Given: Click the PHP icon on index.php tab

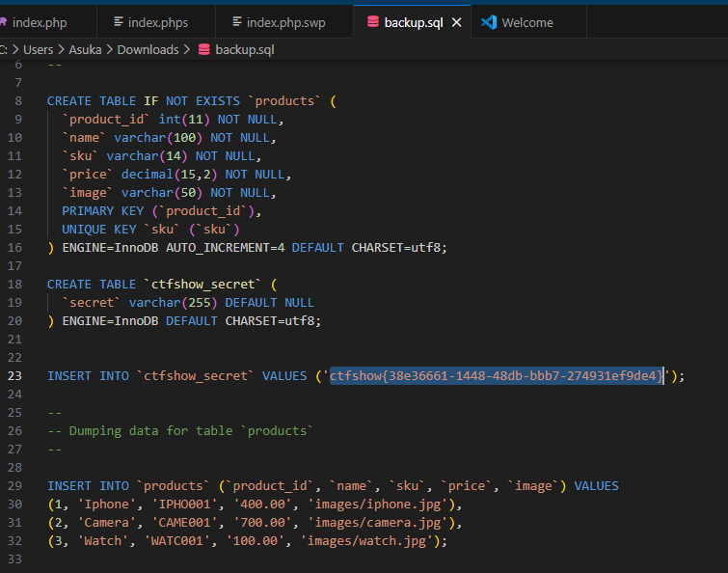Looking at the screenshot, I should point(3,21).
